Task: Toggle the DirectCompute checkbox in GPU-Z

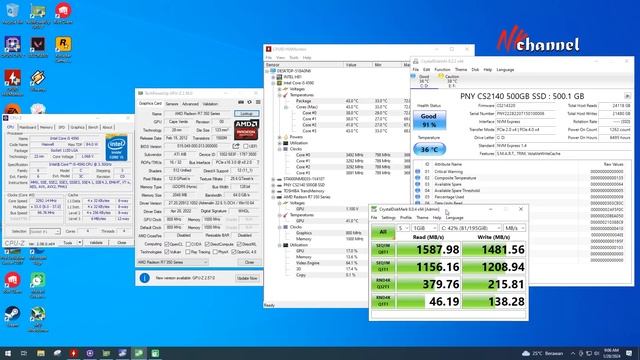Action: coord(207,244)
